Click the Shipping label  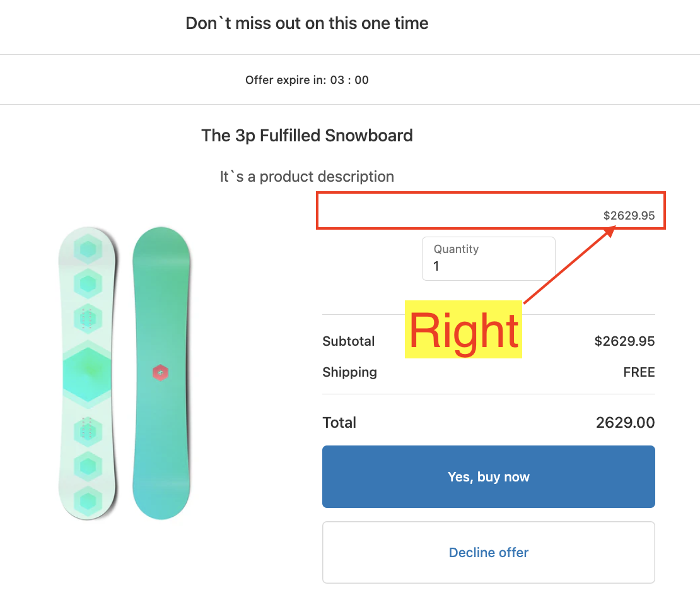click(x=349, y=372)
